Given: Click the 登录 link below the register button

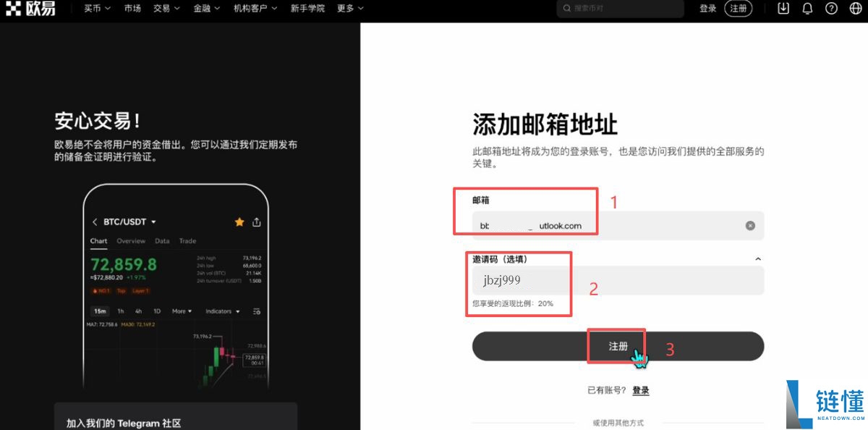Looking at the screenshot, I should click(641, 390).
